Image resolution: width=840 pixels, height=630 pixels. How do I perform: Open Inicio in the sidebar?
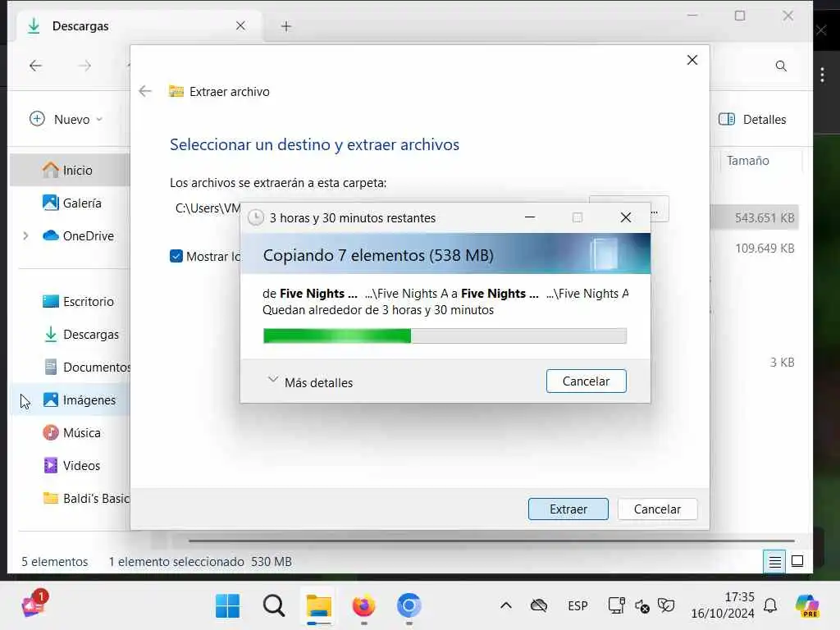[70, 170]
